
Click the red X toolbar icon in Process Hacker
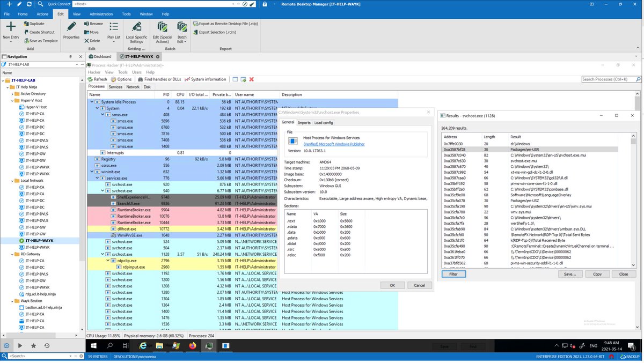click(251, 79)
